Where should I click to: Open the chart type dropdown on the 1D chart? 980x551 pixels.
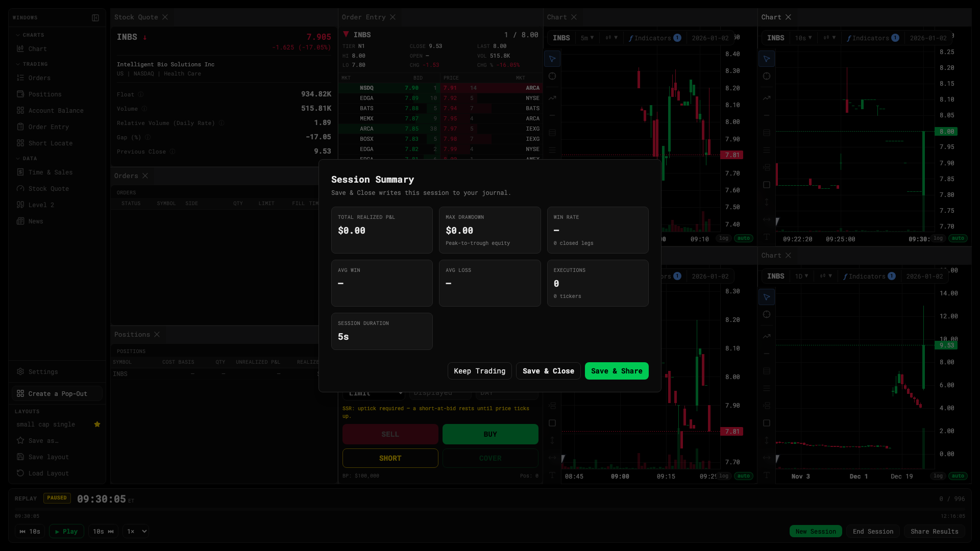[x=826, y=277]
